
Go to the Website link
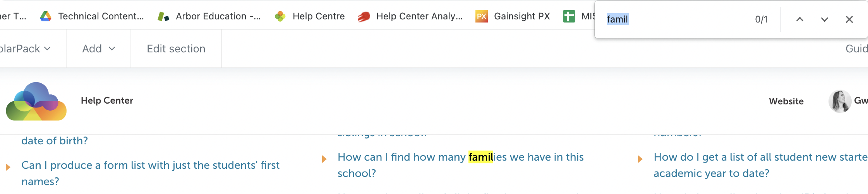[x=786, y=101]
